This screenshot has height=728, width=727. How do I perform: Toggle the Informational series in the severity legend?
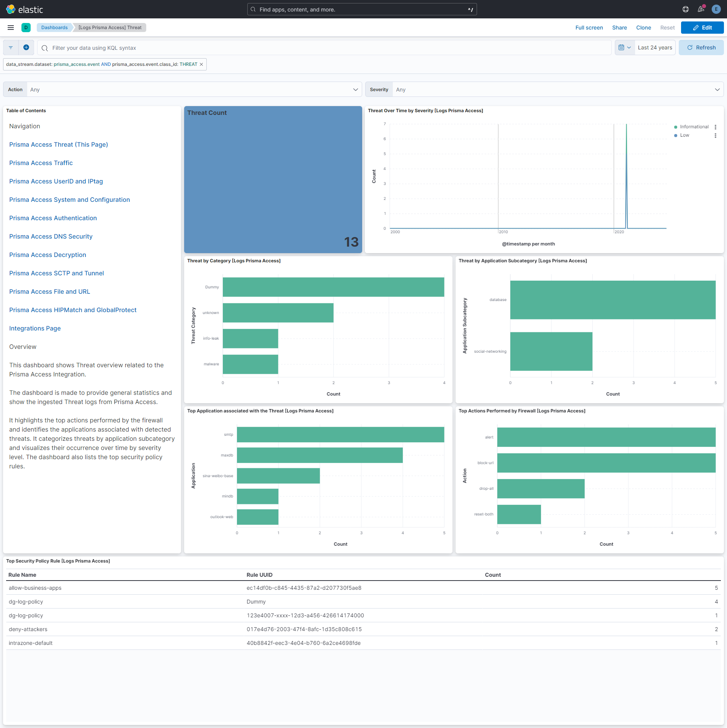(693, 126)
